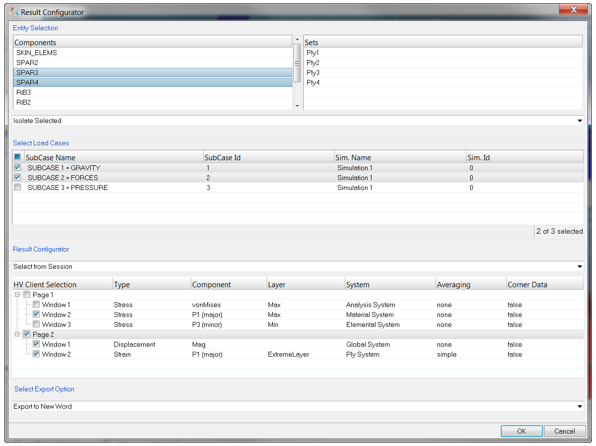596x446 pixels.
Task: Collapse the Page 1 tree node
Action: click(17, 295)
